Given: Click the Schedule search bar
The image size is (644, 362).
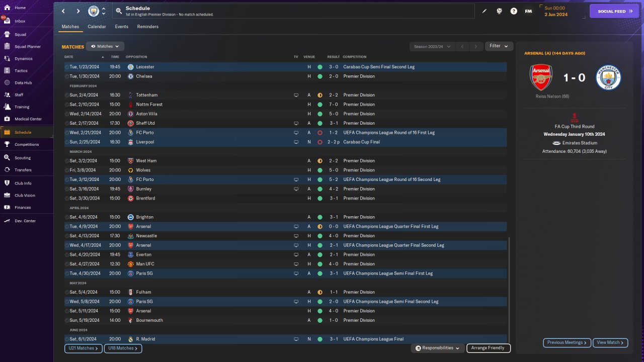Looking at the screenshot, I should [x=294, y=11].
